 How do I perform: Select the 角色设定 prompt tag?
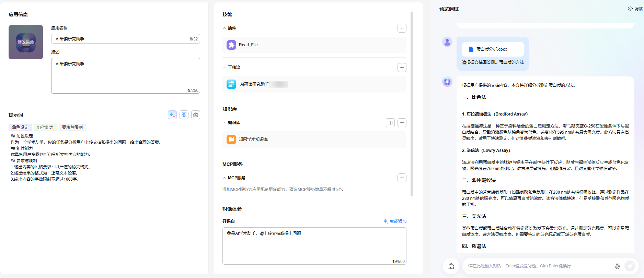(x=20, y=128)
